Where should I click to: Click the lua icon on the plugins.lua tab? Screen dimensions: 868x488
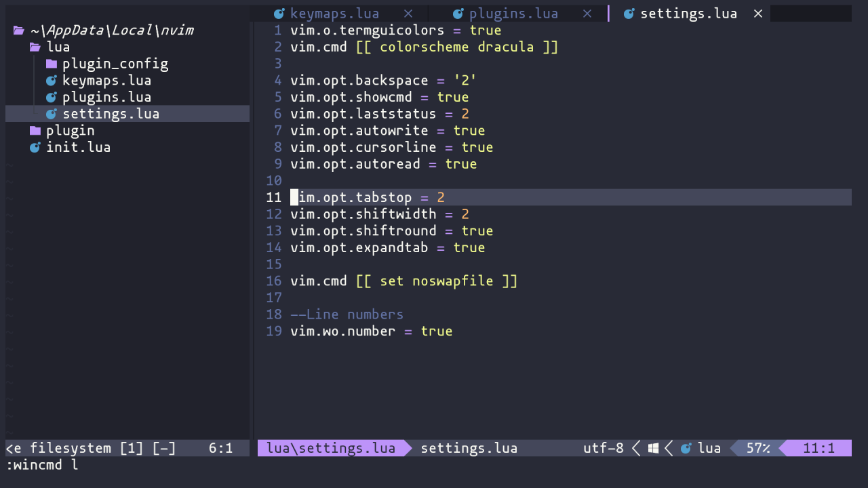click(458, 13)
